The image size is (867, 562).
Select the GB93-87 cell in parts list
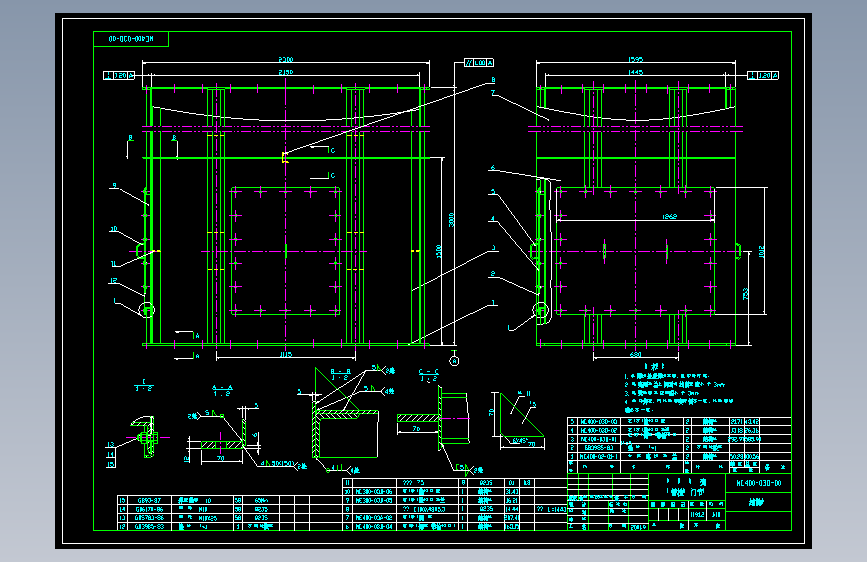[149, 500]
